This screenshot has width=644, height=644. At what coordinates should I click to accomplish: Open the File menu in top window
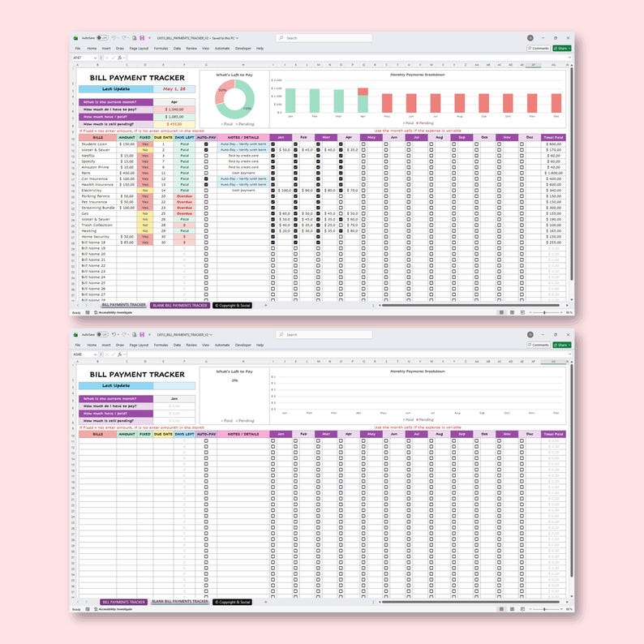point(78,49)
